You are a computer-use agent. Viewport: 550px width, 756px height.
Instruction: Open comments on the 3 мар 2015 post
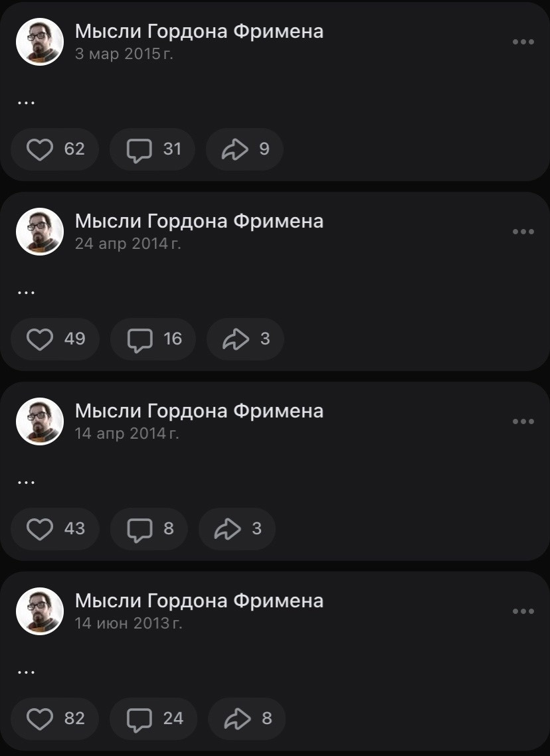(153, 149)
